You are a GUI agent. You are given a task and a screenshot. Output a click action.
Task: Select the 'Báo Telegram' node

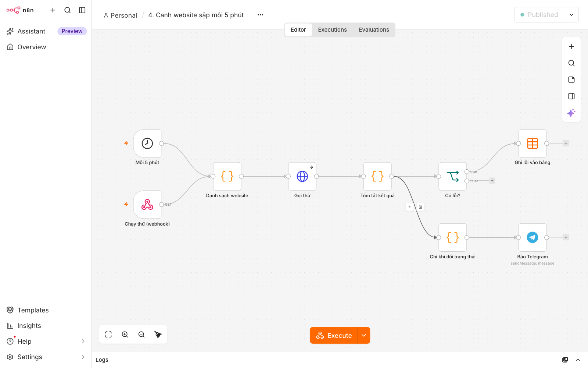pyautogui.click(x=533, y=237)
